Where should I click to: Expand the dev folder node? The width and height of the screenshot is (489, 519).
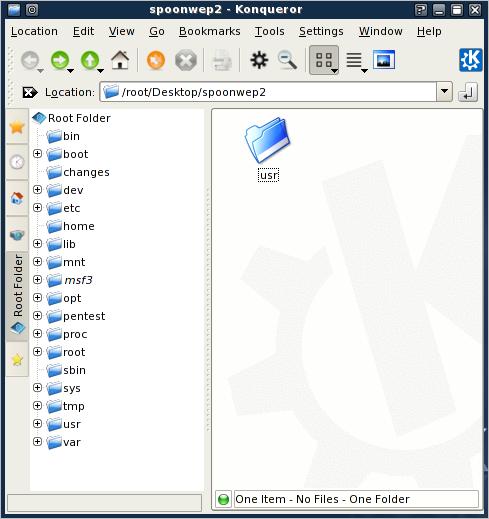pyautogui.click(x=37, y=190)
